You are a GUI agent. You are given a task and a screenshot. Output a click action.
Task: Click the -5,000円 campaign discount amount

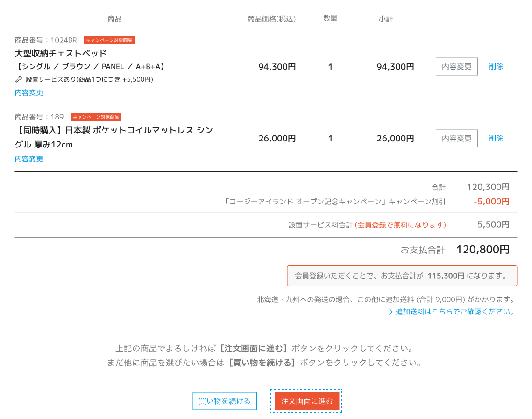click(491, 202)
